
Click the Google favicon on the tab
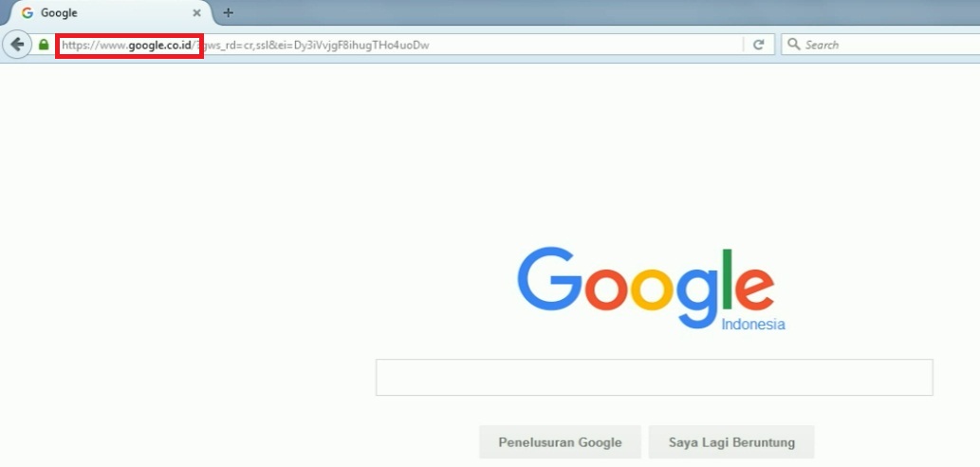27,12
